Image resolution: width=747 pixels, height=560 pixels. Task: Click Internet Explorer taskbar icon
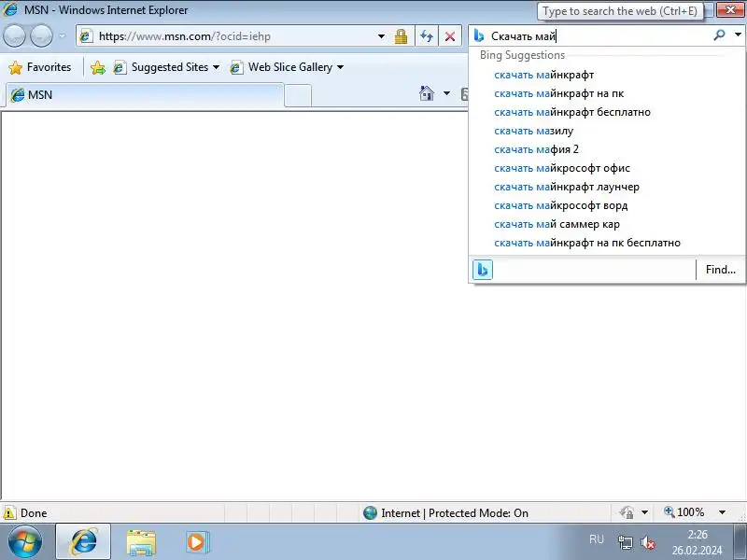pos(83,542)
